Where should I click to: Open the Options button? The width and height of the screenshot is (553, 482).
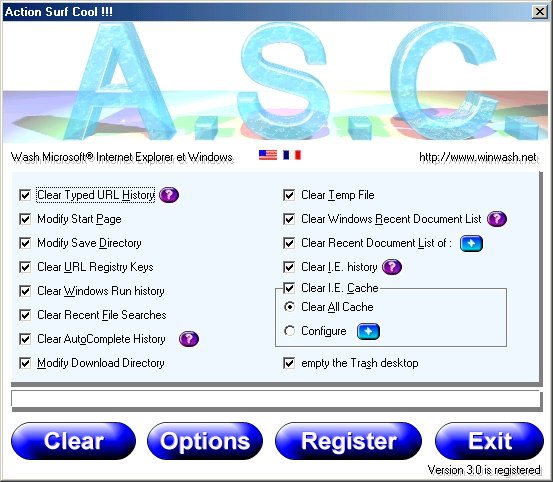pos(205,441)
